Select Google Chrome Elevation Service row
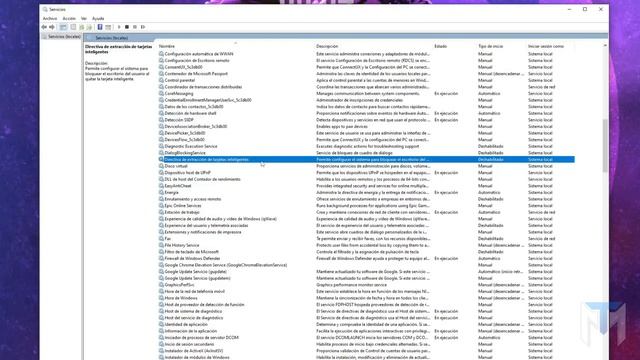Image resolution: width=640 pixels, height=360 pixels. [366, 265]
